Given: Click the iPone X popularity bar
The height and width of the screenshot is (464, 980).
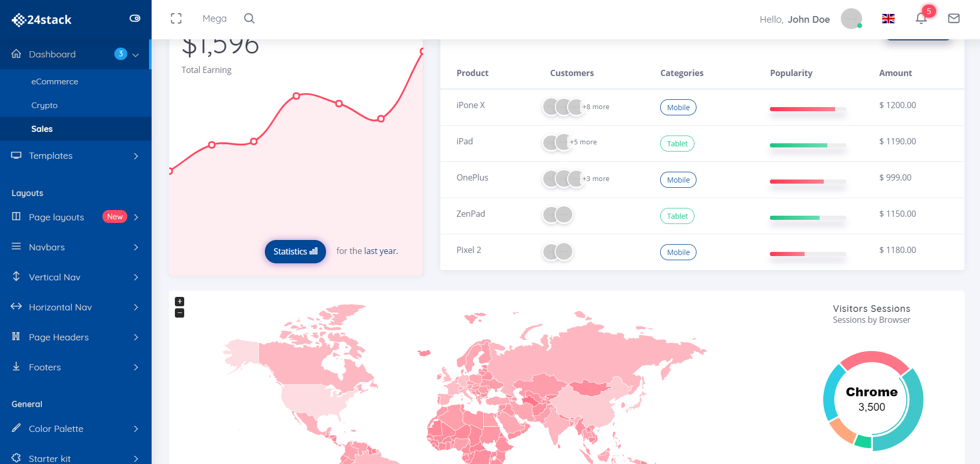Looking at the screenshot, I should pos(808,109).
